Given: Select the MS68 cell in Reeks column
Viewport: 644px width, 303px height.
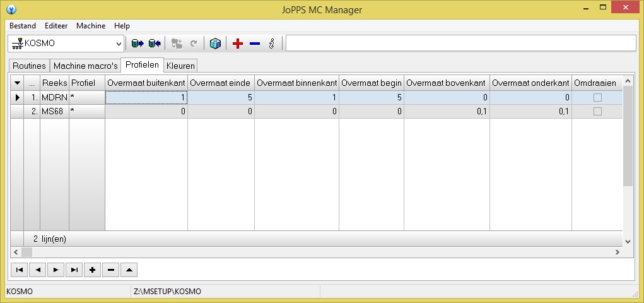Looking at the screenshot, I should (x=54, y=111).
